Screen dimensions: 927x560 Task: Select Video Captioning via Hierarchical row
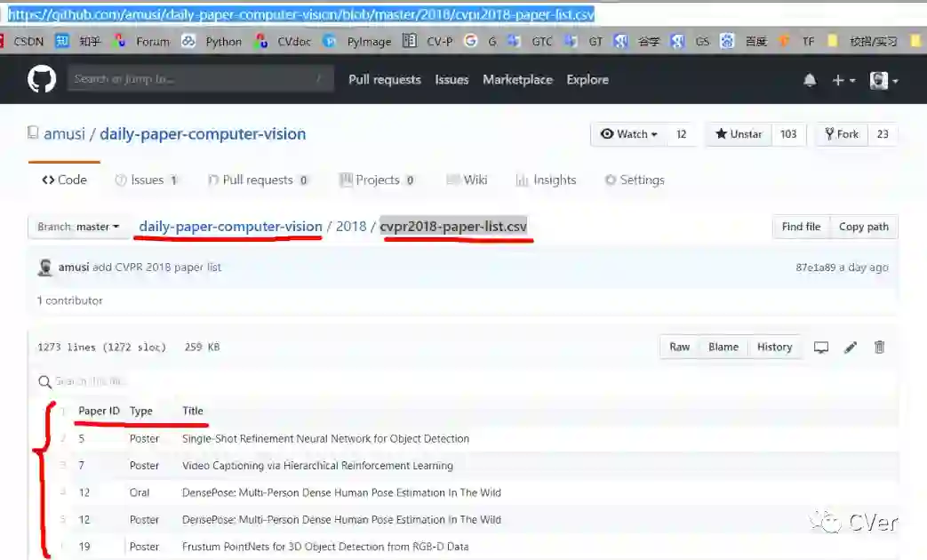point(464,466)
